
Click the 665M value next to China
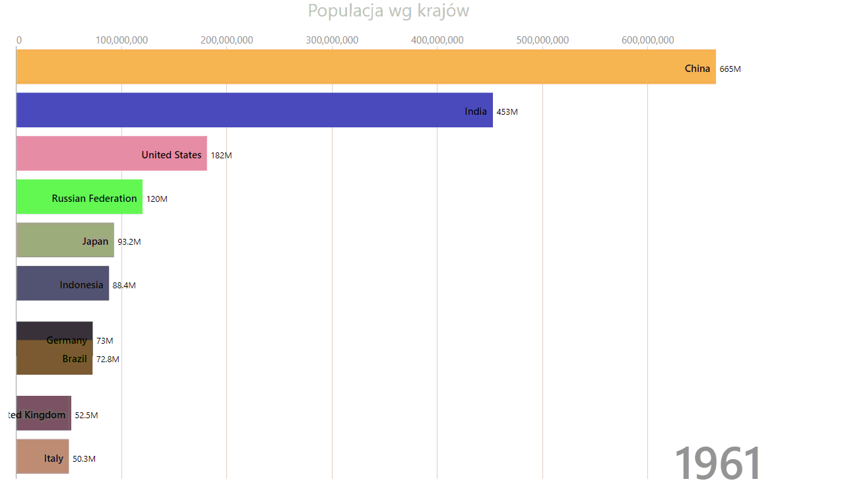pyautogui.click(x=730, y=69)
